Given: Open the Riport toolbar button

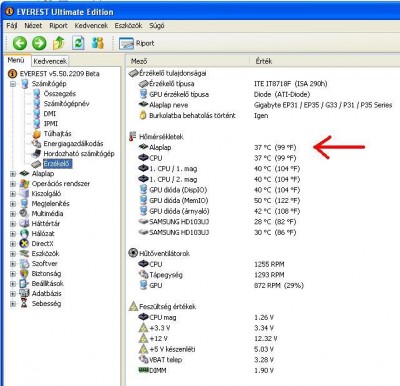Looking at the screenshot, I should (x=137, y=43).
